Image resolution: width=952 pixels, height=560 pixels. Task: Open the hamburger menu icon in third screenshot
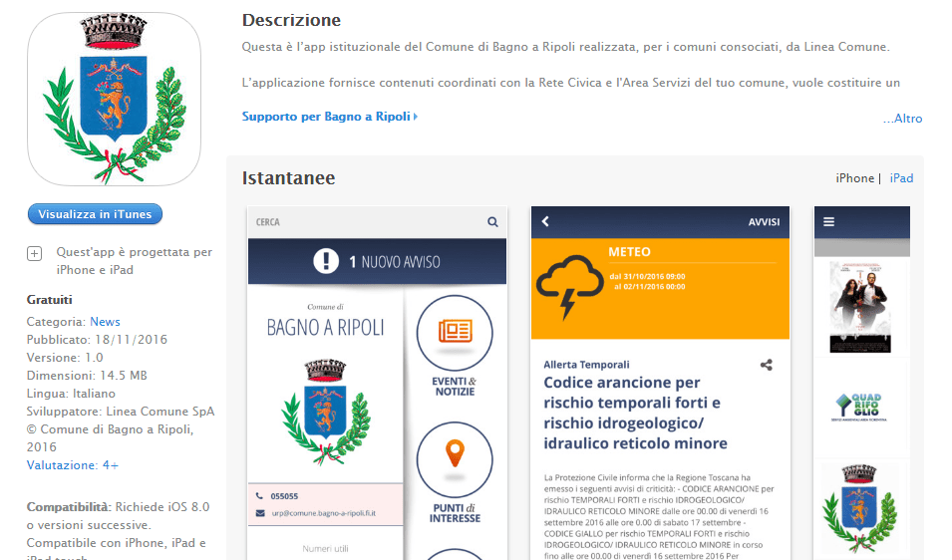[828, 222]
